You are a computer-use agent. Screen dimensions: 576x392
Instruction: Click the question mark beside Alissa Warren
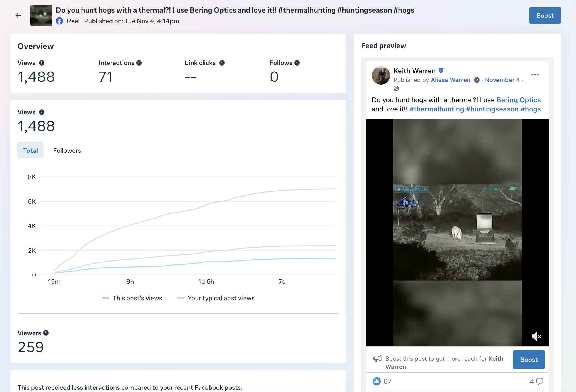(x=476, y=80)
